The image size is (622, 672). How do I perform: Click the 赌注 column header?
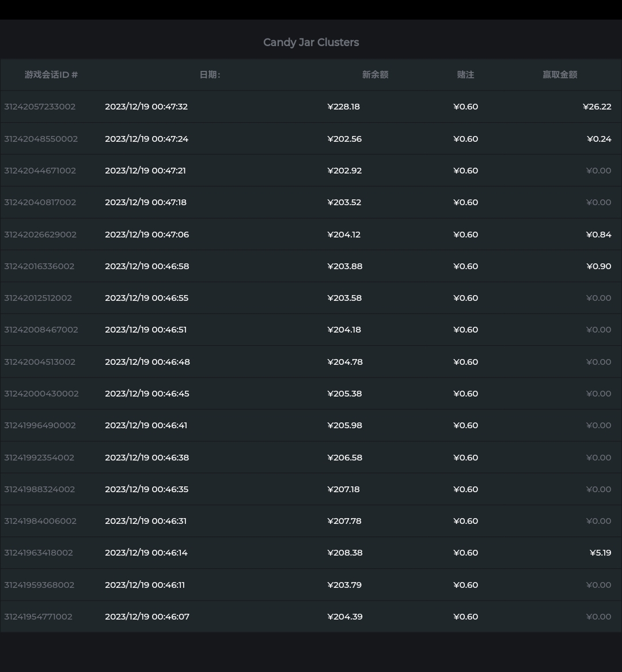466,74
